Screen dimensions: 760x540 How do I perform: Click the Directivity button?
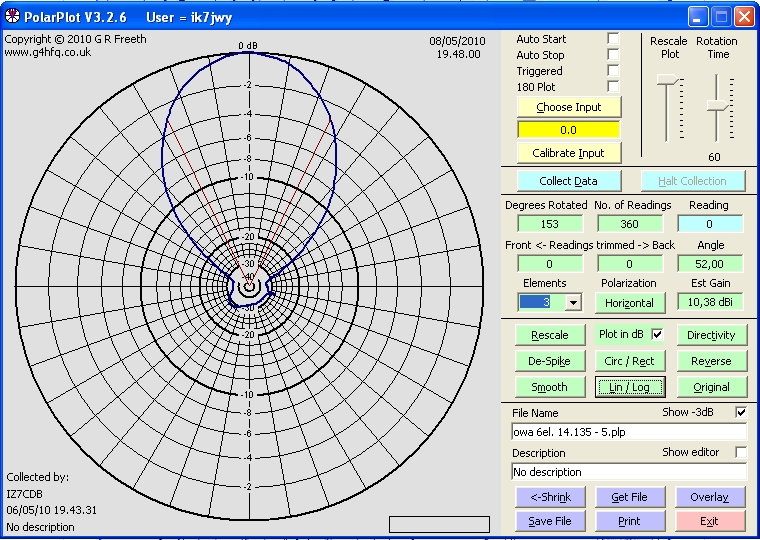[711, 335]
